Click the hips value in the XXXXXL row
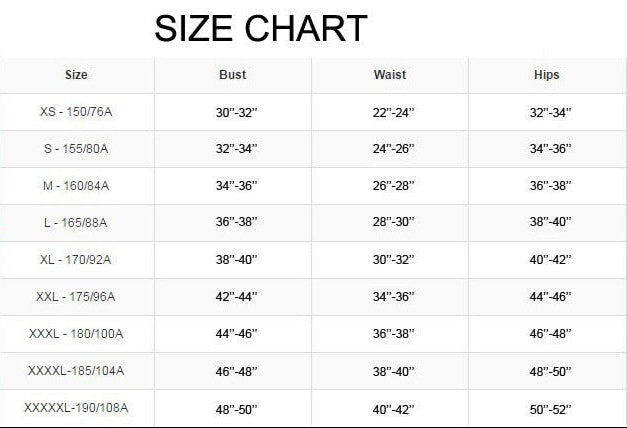Screen dimensions: 627x428 click(548, 408)
